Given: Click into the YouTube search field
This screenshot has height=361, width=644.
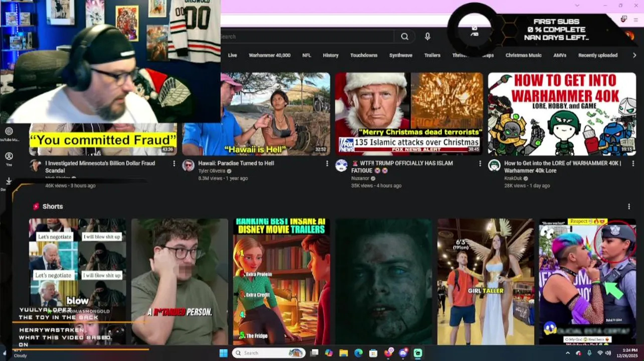Looking at the screenshot, I should [307, 37].
